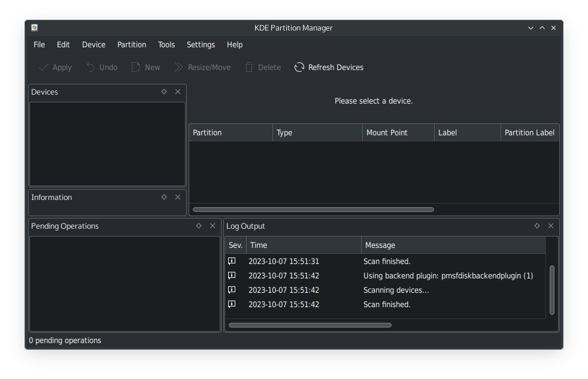The image size is (588, 379).
Task: Click the Sev. column header in log
Action: pyautogui.click(x=236, y=245)
